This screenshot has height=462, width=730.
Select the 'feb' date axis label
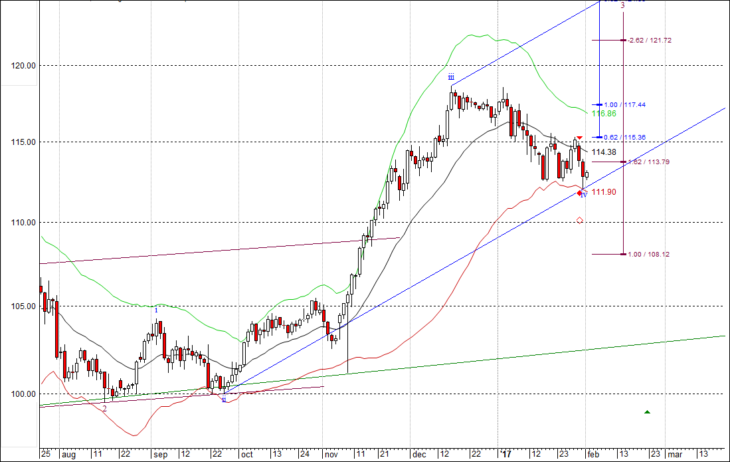[594, 454]
